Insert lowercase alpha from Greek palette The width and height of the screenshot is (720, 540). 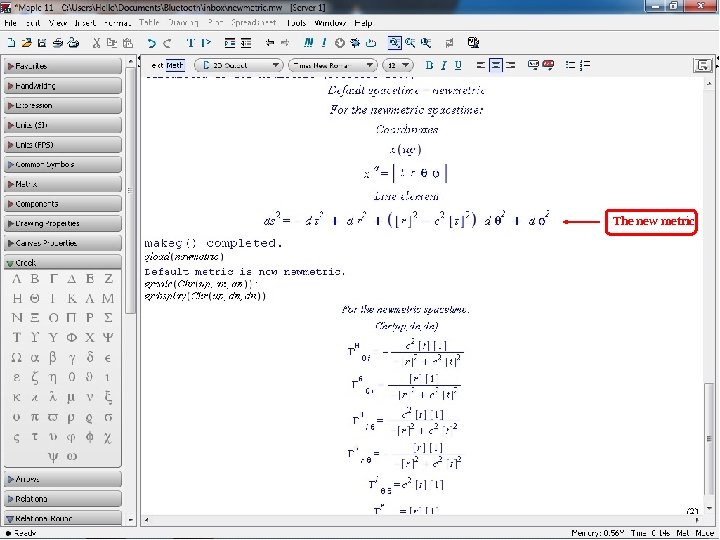[x=34, y=358]
